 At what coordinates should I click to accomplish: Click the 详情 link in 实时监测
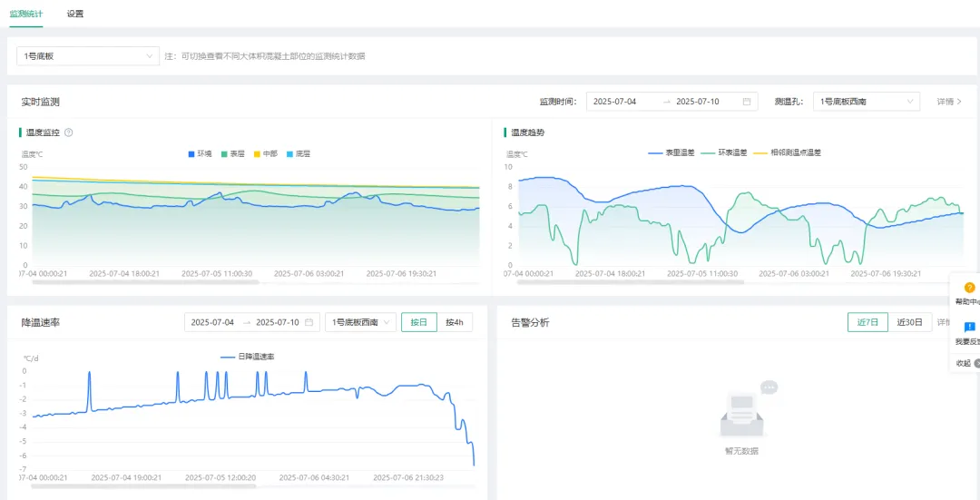[949, 102]
